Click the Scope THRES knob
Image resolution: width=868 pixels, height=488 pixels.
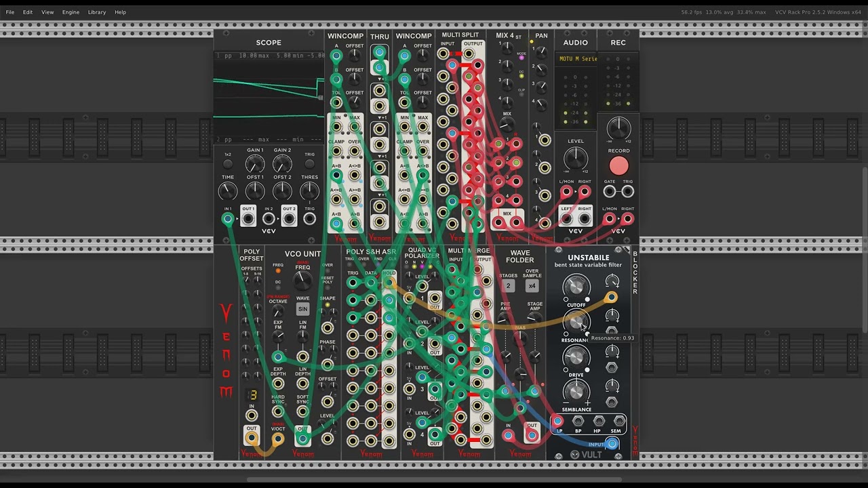click(x=309, y=191)
